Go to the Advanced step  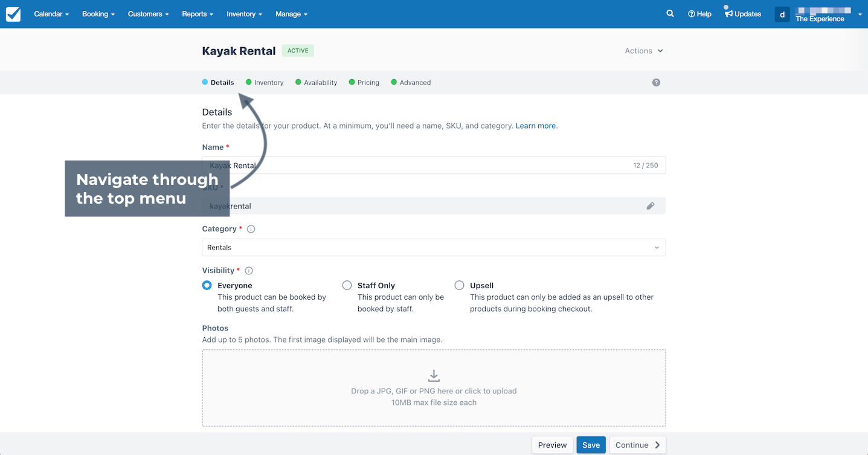pos(411,82)
